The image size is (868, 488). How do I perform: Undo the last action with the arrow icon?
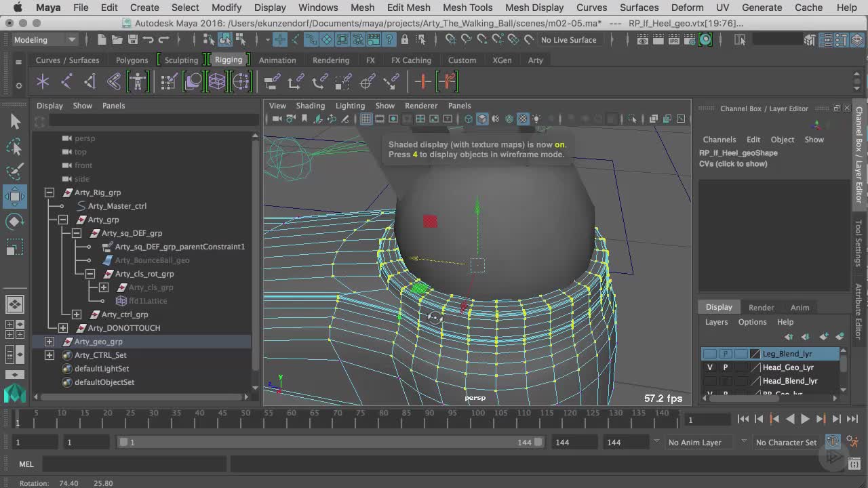148,40
